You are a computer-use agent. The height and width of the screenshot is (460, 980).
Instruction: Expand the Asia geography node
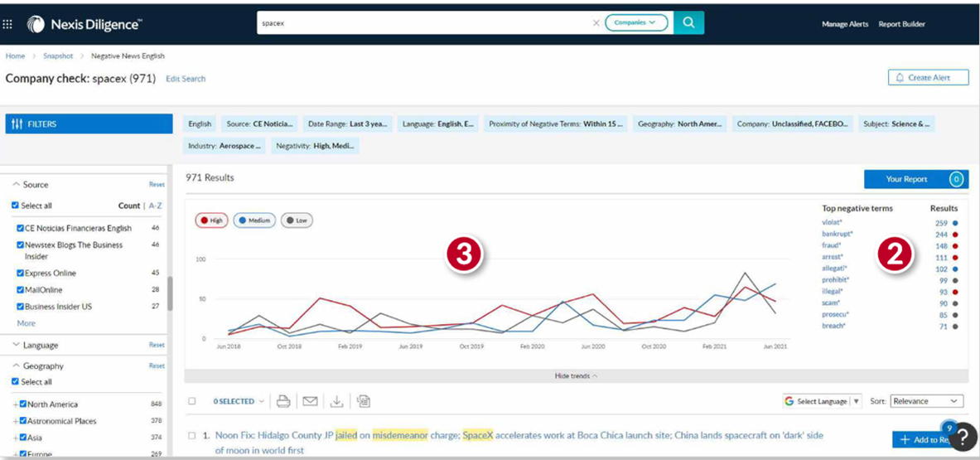pos(15,438)
